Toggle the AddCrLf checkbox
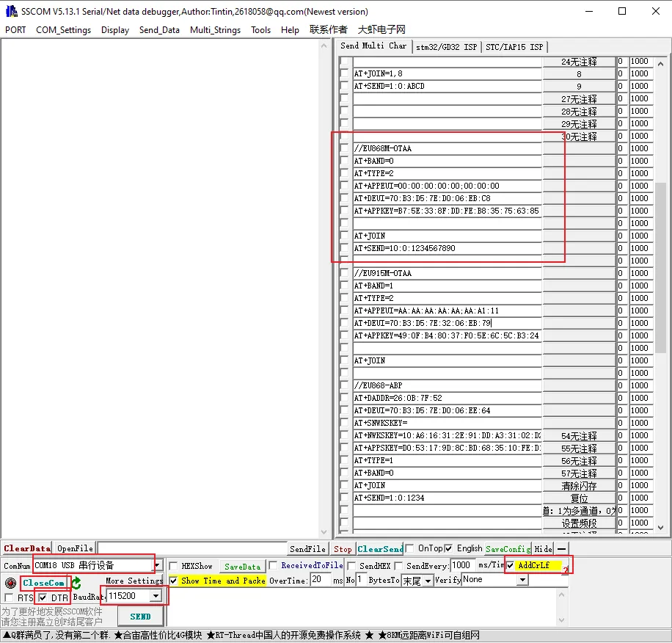Image resolution: width=672 pixels, height=643 pixels. 511,565
